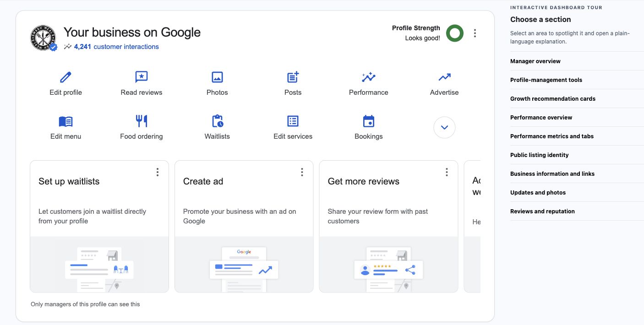
Task: Open Get more reviews card options menu
Action: click(x=447, y=172)
